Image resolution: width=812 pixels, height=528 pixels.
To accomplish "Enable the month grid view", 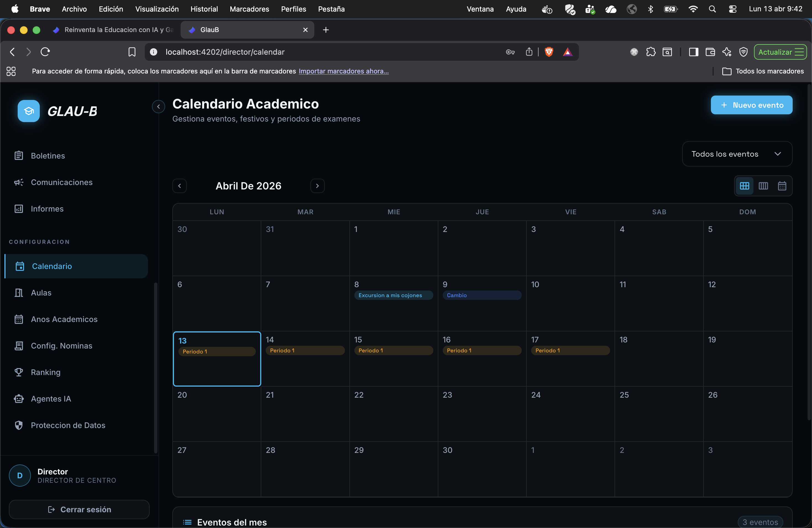I will (x=745, y=186).
